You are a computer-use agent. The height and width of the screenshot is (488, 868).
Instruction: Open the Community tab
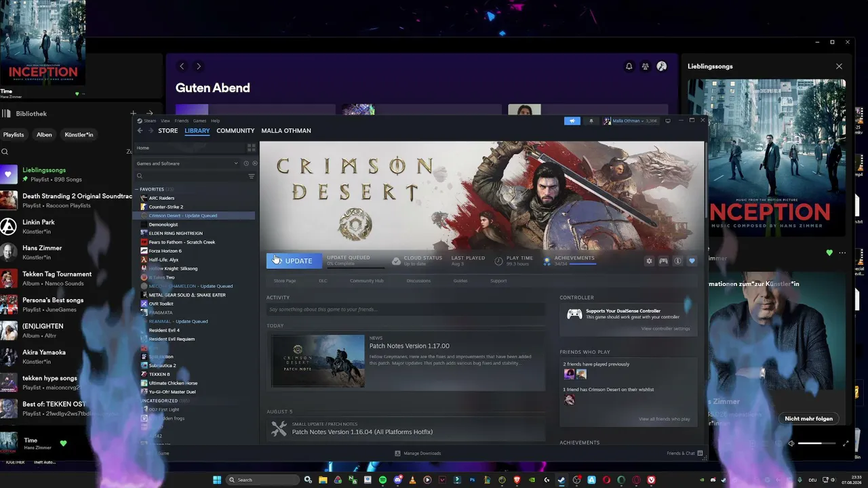pos(235,131)
